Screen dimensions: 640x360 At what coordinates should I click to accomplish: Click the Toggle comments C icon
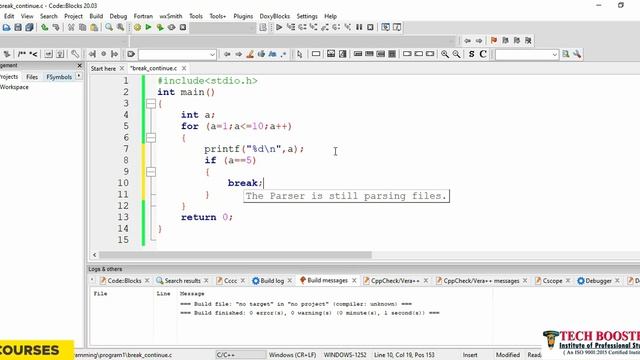483,54
